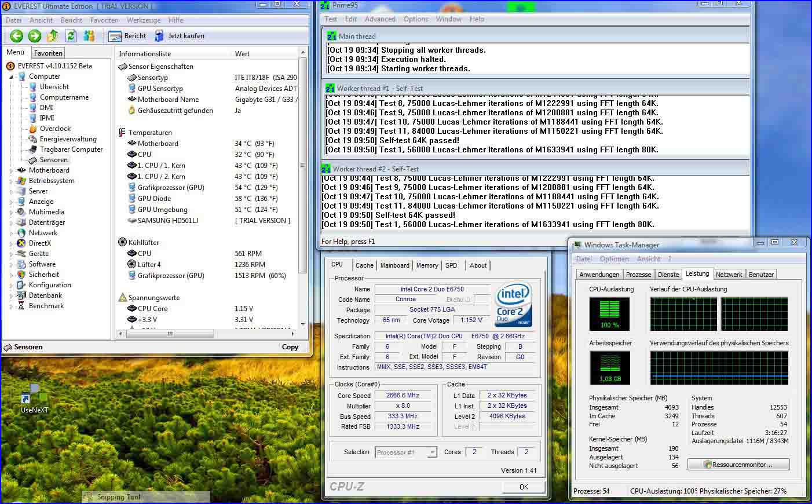The width and height of the screenshot is (812, 504).
Task: Click the Up level arrow icon in EVEREST
Action: pyautogui.click(x=53, y=36)
